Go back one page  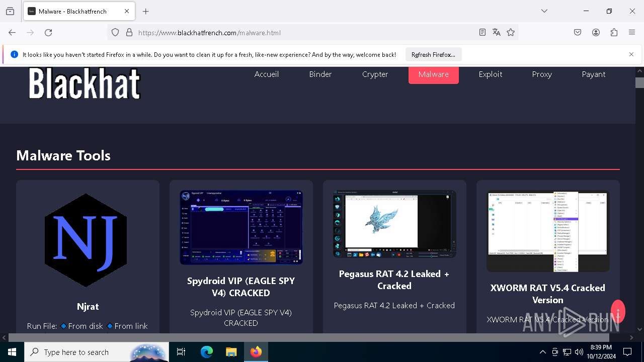click(12, 33)
